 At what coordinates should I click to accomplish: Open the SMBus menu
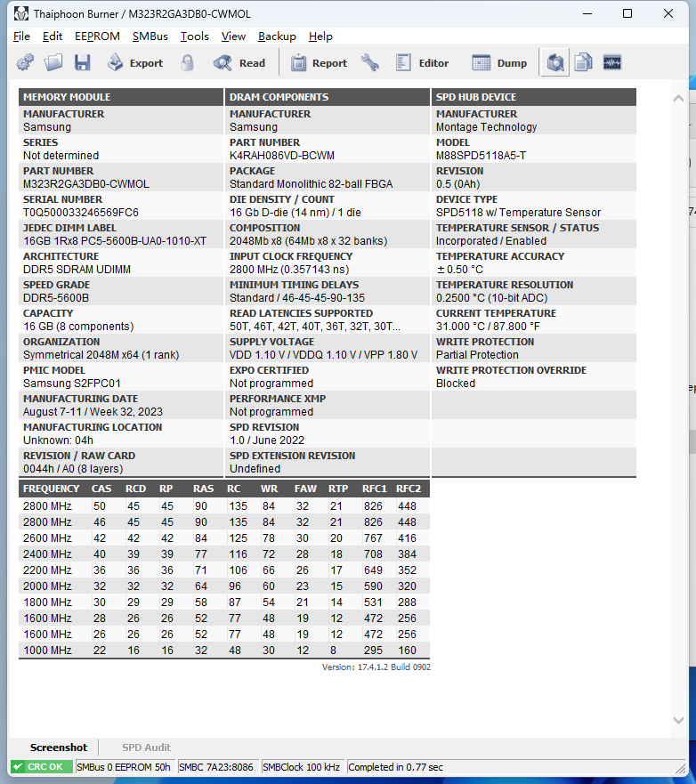point(150,36)
